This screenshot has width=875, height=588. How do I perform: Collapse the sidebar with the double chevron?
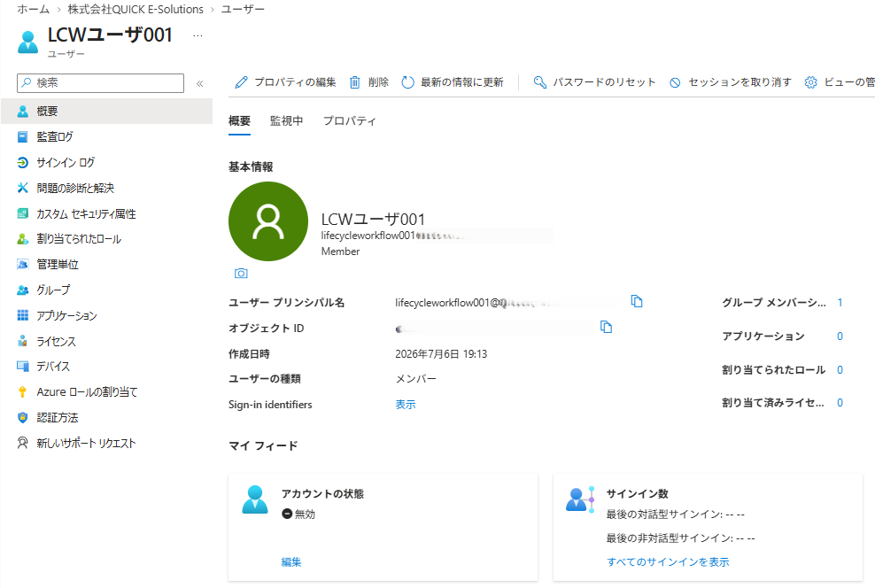point(200,83)
